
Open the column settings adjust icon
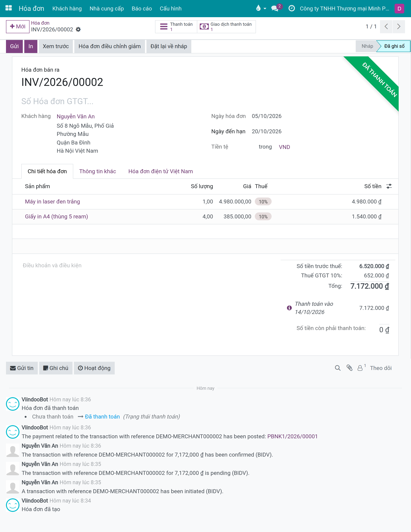[389, 186]
